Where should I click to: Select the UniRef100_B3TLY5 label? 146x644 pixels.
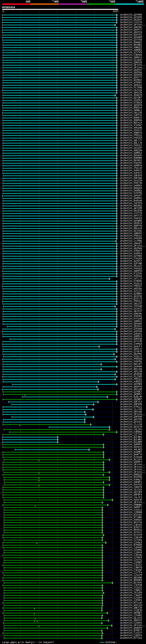pyautogui.click(x=131, y=299)
